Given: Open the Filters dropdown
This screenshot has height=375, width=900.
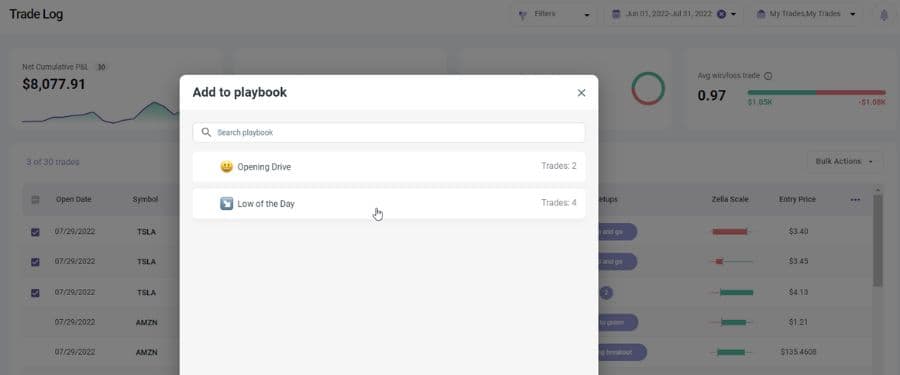Looking at the screenshot, I should 554,14.
